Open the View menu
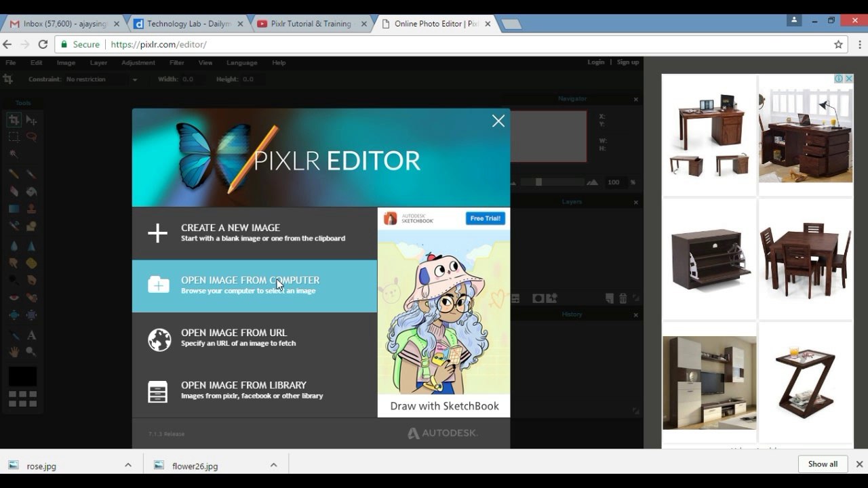868x488 pixels. click(x=205, y=62)
